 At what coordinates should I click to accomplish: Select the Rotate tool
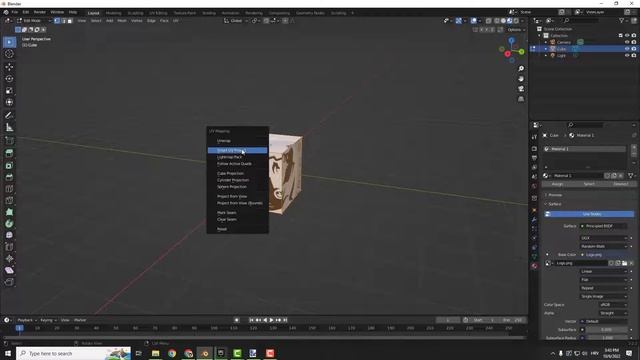[x=9, y=78]
